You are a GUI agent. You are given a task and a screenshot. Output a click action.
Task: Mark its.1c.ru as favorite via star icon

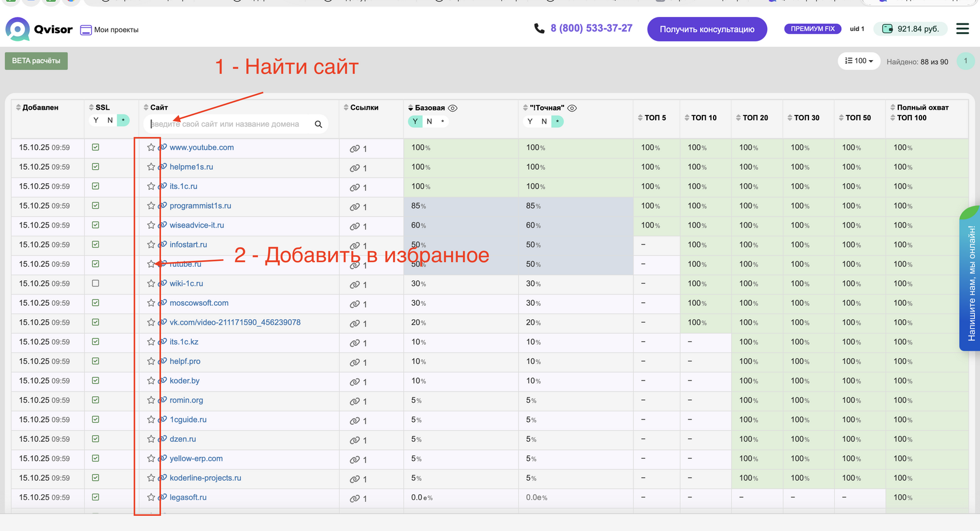tap(151, 186)
